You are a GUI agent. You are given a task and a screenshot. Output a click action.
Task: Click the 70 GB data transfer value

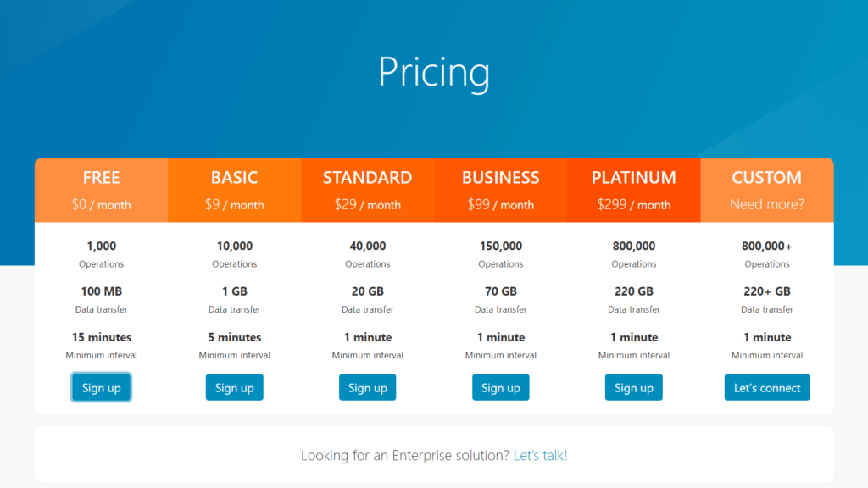click(x=501, y=291)
